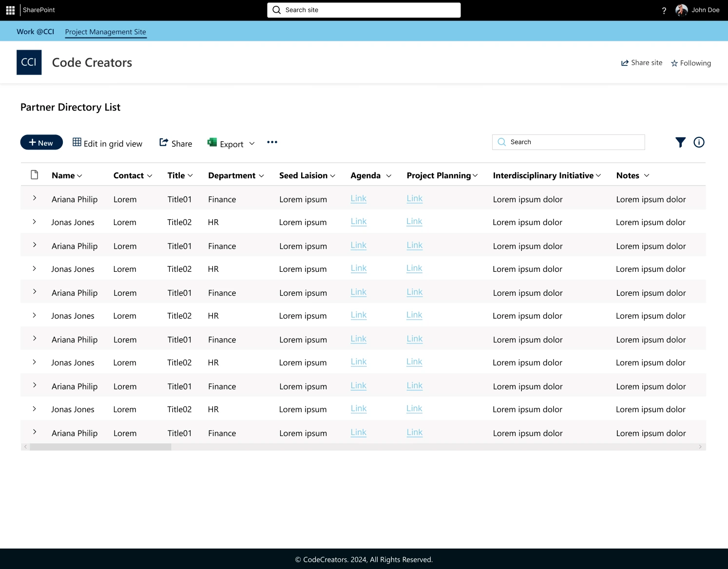Open the more options ellipsis menu
Image resolution: width=728 pixels, height=569 pixels.
272,142
